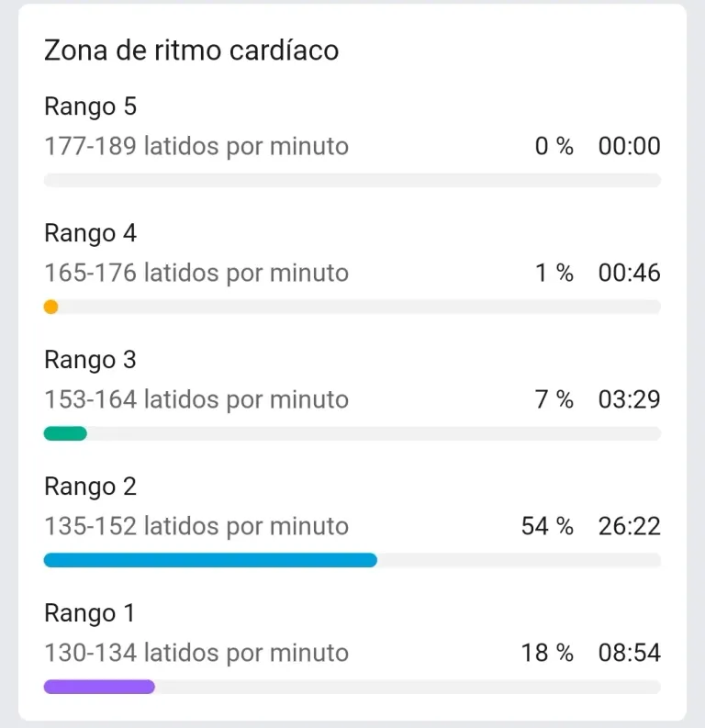Click the 00:46 time value

630,273
